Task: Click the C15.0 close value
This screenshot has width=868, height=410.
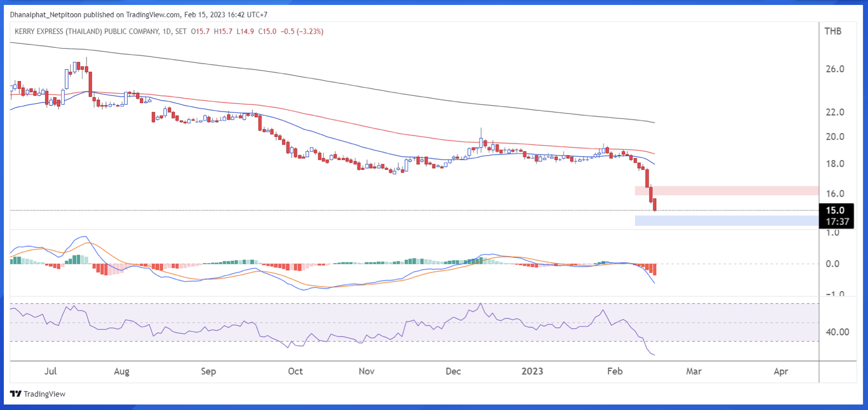Action: [x=267, y=32]
